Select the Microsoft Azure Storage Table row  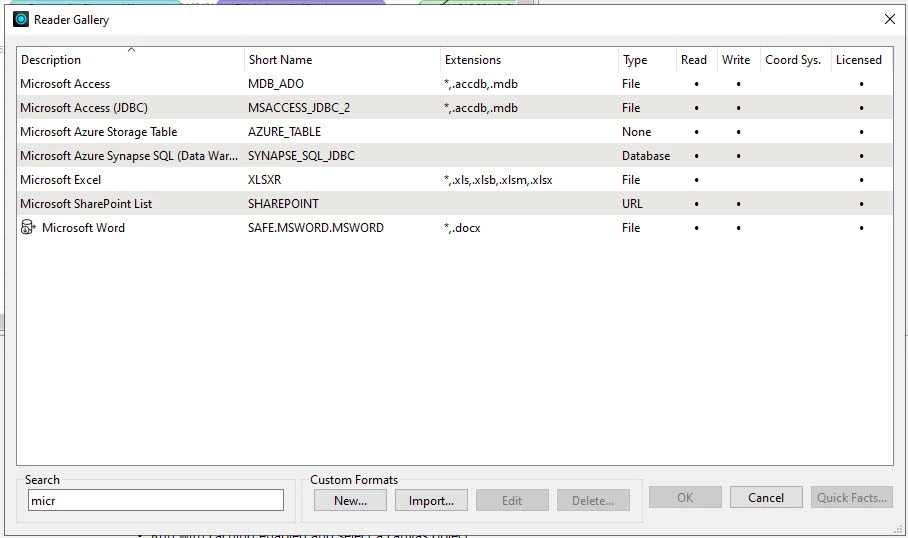pyautogui.click(x=455, y=131)
